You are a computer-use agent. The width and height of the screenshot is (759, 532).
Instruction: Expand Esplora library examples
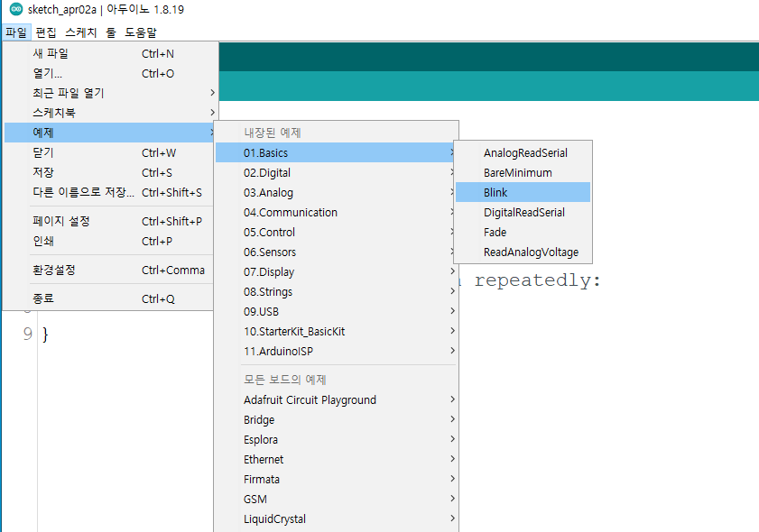[x=336, y=440]
